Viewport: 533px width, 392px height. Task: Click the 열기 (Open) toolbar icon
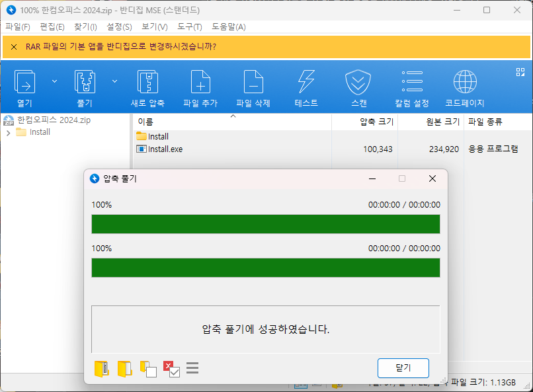[x=24, y=81]
